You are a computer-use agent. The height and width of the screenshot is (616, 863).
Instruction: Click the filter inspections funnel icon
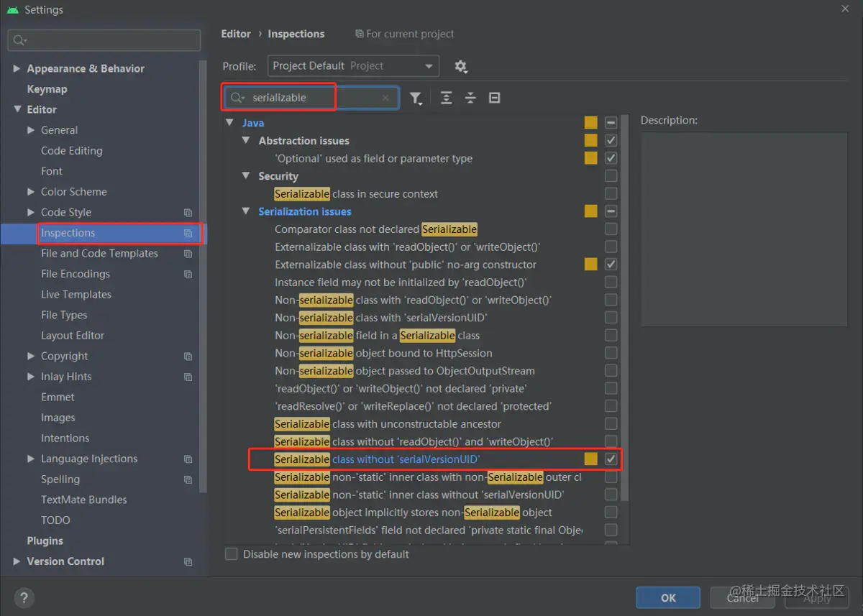coord(416,98)
